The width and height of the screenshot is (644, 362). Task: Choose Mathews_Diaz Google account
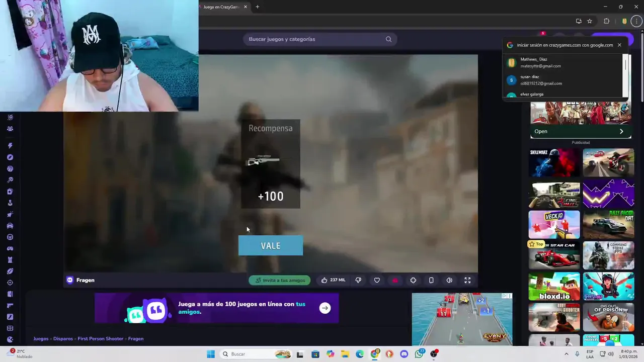(x=563, y=62)
